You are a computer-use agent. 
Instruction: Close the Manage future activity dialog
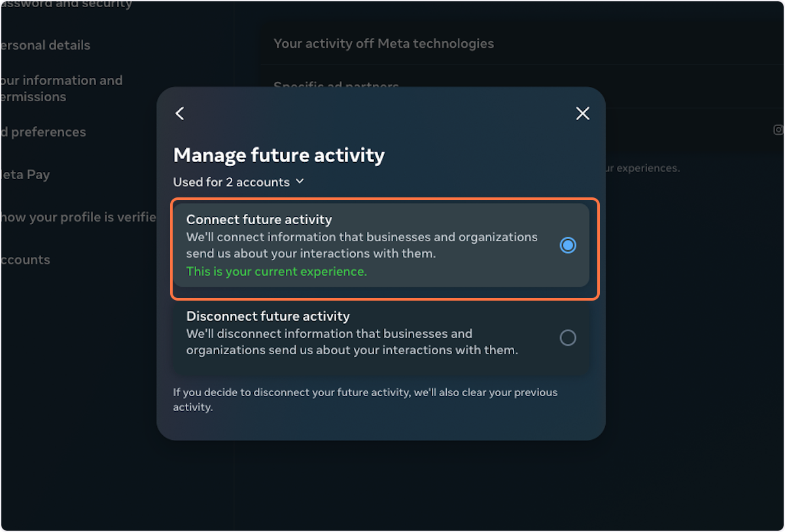click(x=582, y=114)
